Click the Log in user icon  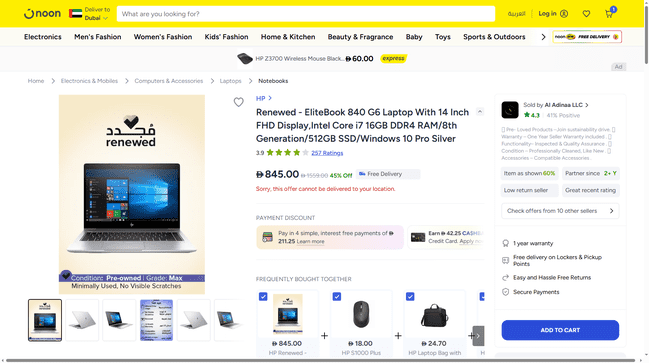click(x=564, y=14)
